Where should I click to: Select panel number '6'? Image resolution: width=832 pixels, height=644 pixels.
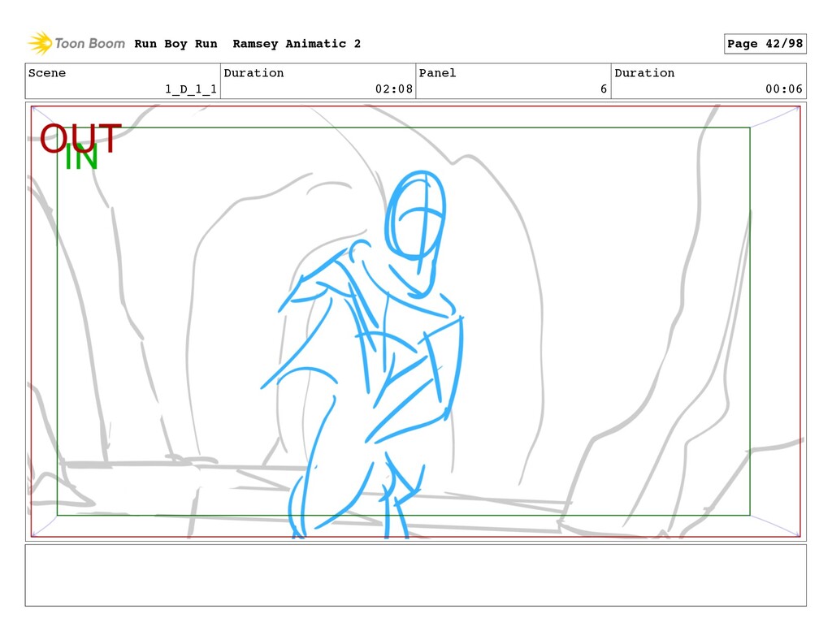pyautogui.click(x=604, y=89)
